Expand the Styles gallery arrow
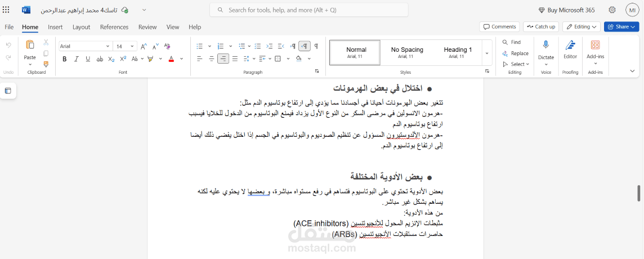Screen dimensions: 644x259 tap(487, 53)
